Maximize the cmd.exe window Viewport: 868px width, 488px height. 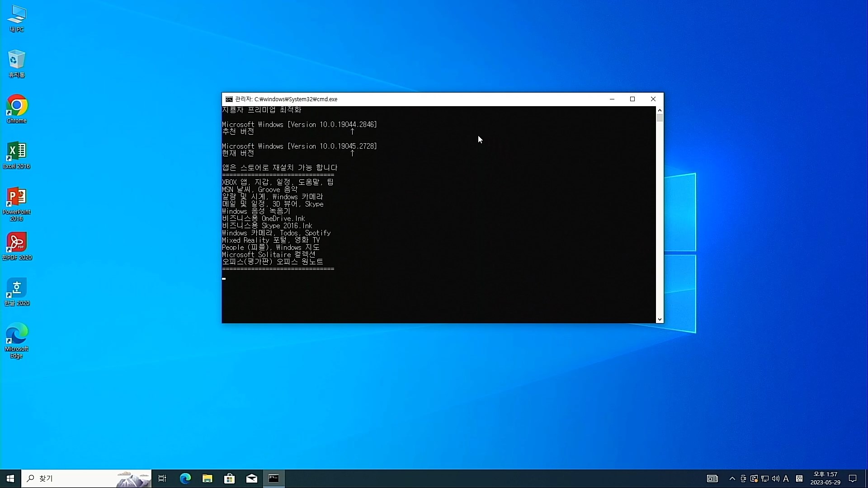(632, 99)
